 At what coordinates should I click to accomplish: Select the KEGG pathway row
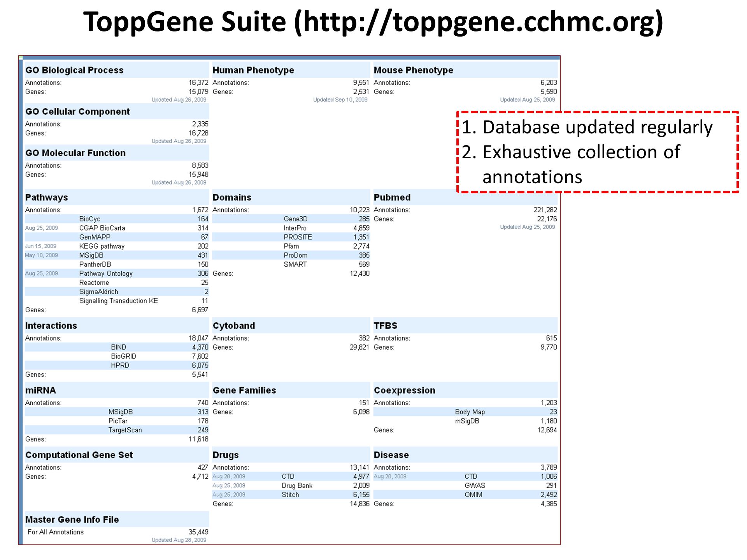[x=117, y=246]
